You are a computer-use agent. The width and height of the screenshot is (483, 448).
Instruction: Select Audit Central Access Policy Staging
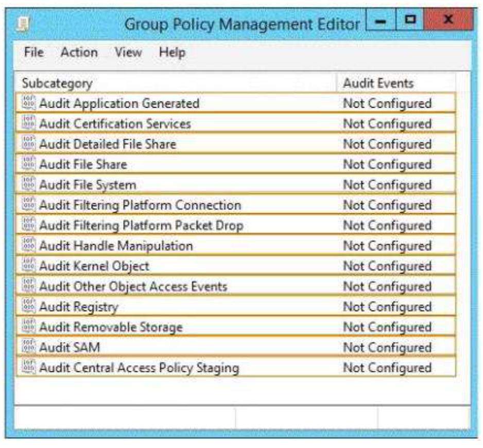click(x=139, y=368)
